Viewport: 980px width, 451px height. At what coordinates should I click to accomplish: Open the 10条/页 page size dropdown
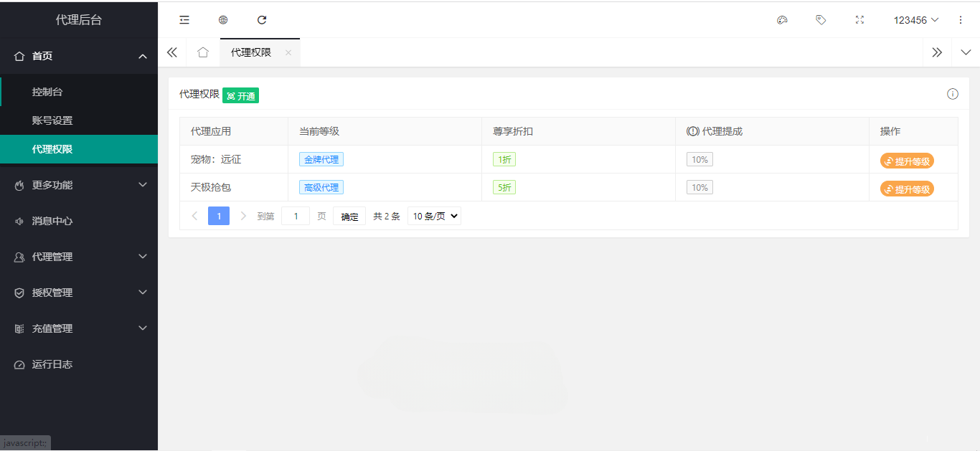click(x=434, y=216)
